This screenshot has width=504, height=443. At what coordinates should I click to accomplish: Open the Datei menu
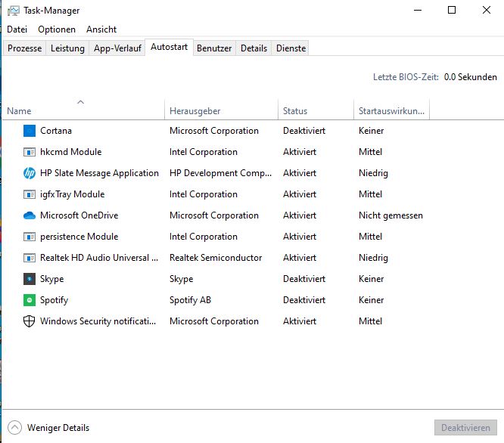click(17, 29)
